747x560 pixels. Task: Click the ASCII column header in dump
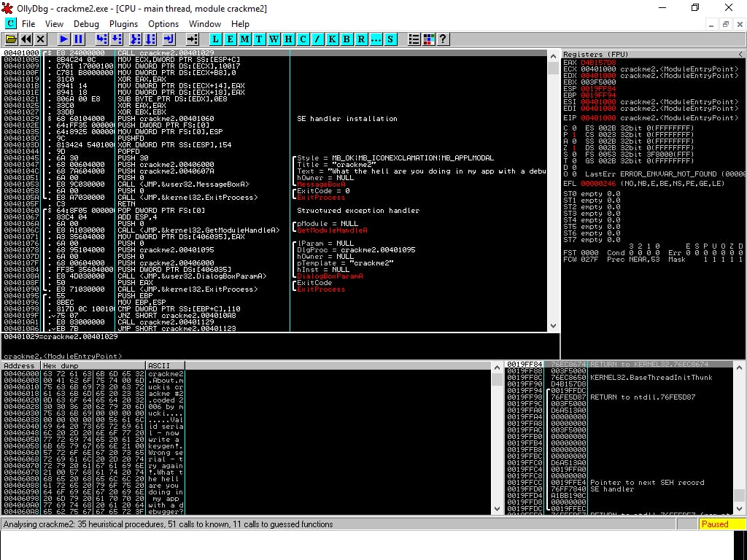166,366
